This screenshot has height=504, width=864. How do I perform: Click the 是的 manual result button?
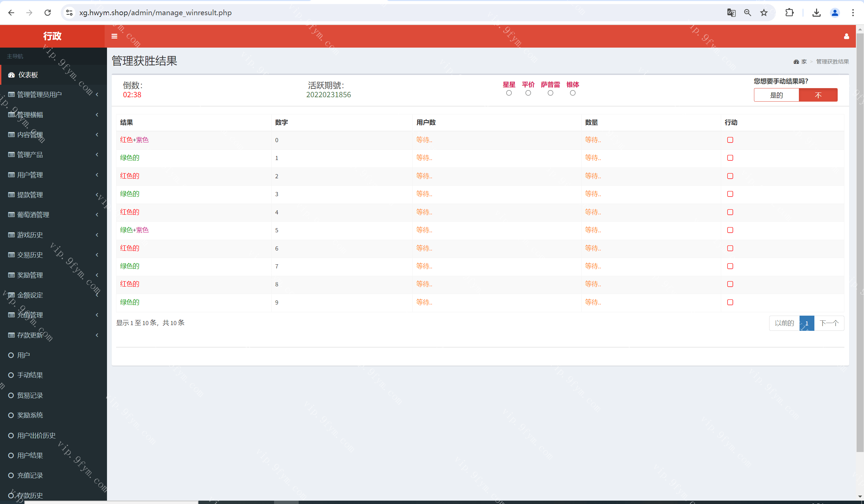point(776,95)
